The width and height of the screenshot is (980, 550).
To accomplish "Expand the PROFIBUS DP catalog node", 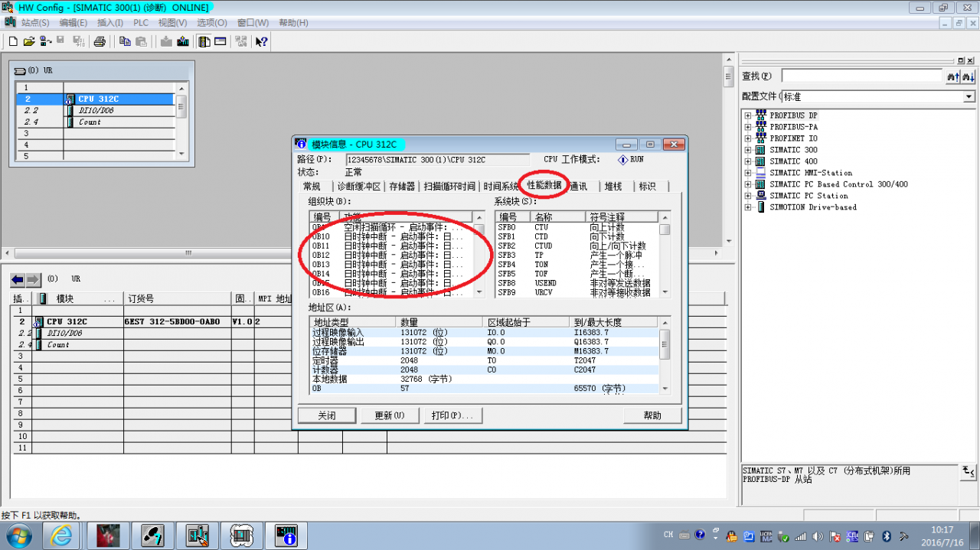I will (x=747, y=116).
